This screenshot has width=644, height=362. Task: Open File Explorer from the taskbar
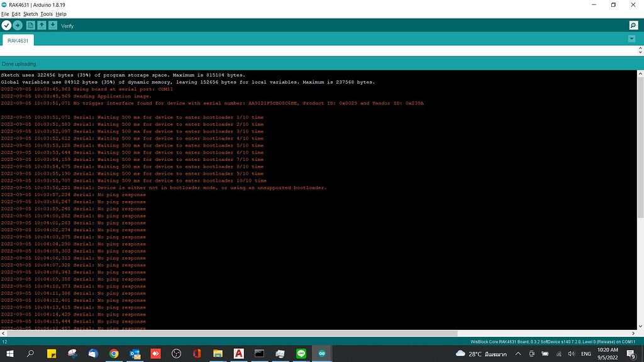click(217, 353)
